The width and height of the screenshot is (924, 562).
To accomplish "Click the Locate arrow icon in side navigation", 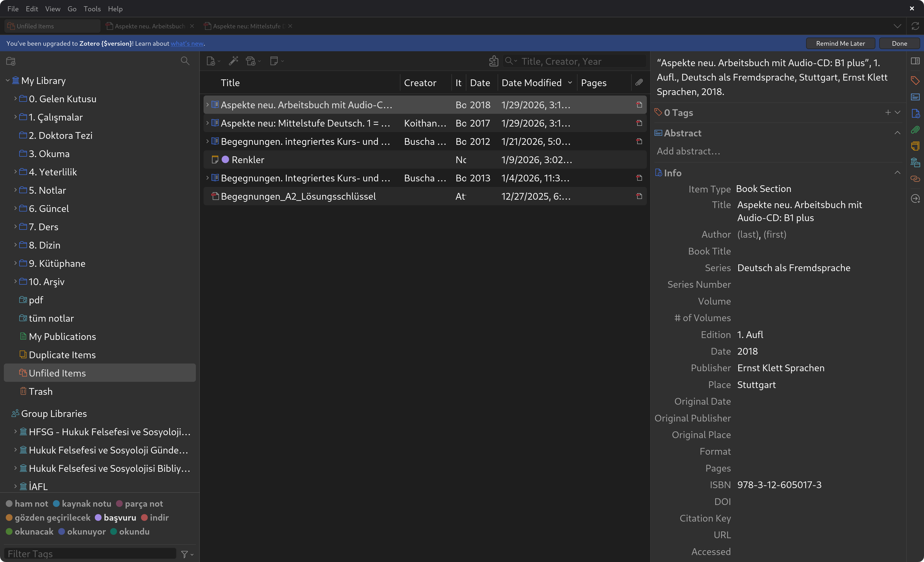I will [915, 198].
